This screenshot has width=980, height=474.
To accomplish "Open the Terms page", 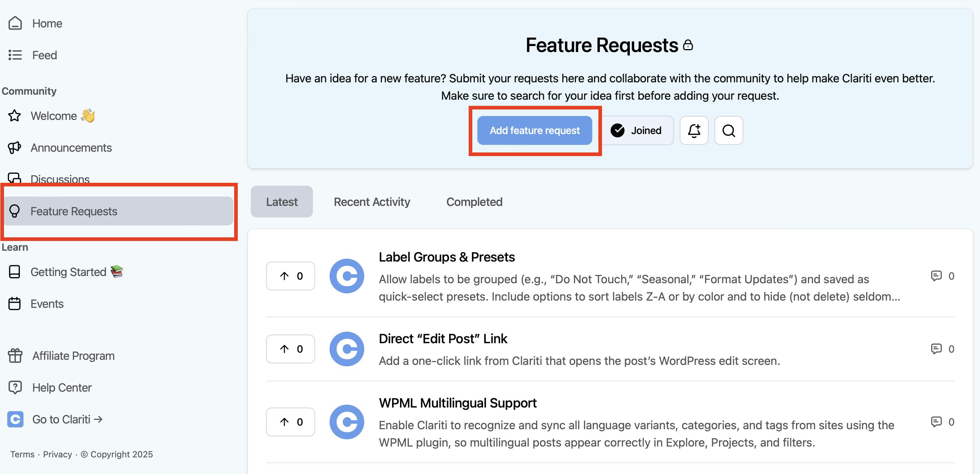I will click(x=22, y=454).
